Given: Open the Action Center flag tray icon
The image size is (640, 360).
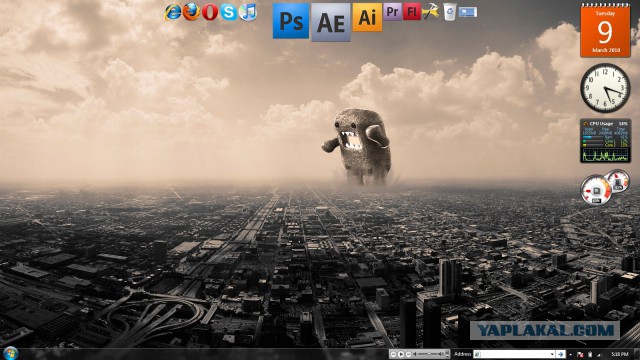Looking at the screenshot, I should coord(580,354).
